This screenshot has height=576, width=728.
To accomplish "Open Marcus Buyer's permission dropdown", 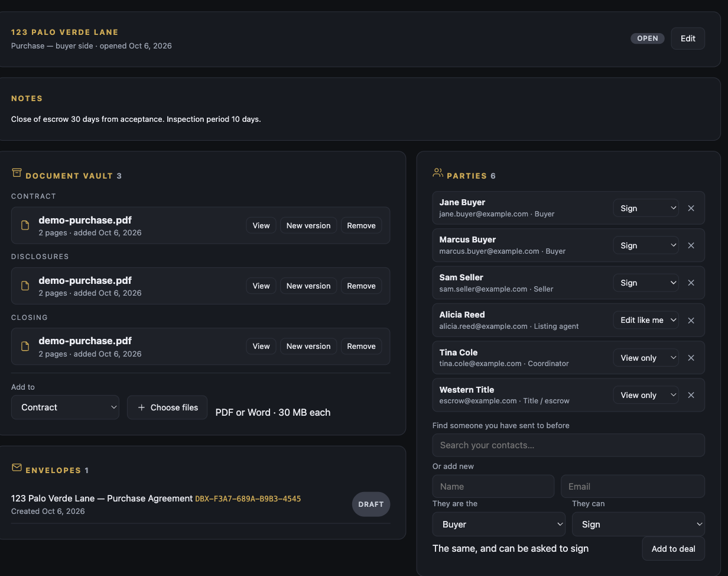I will (x=646, y=245).
